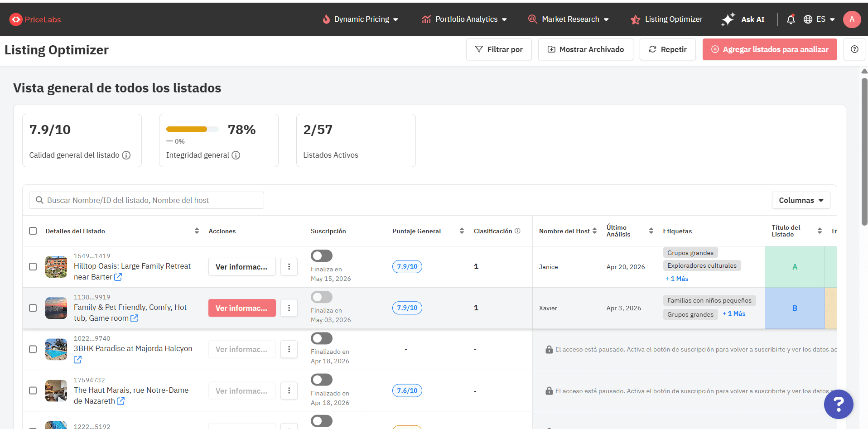868x429 pixels.
Task: Click the search magnifier in the listing search bar
Action: [39, 200]
